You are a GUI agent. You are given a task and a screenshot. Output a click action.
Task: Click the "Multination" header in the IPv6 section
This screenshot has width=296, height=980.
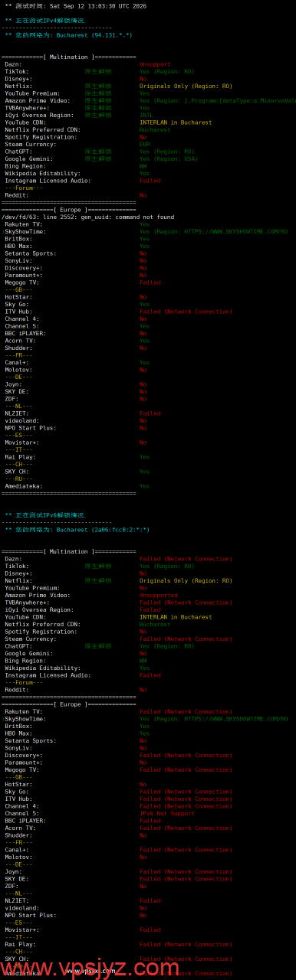pyautogui.click(x=70, y=551)
